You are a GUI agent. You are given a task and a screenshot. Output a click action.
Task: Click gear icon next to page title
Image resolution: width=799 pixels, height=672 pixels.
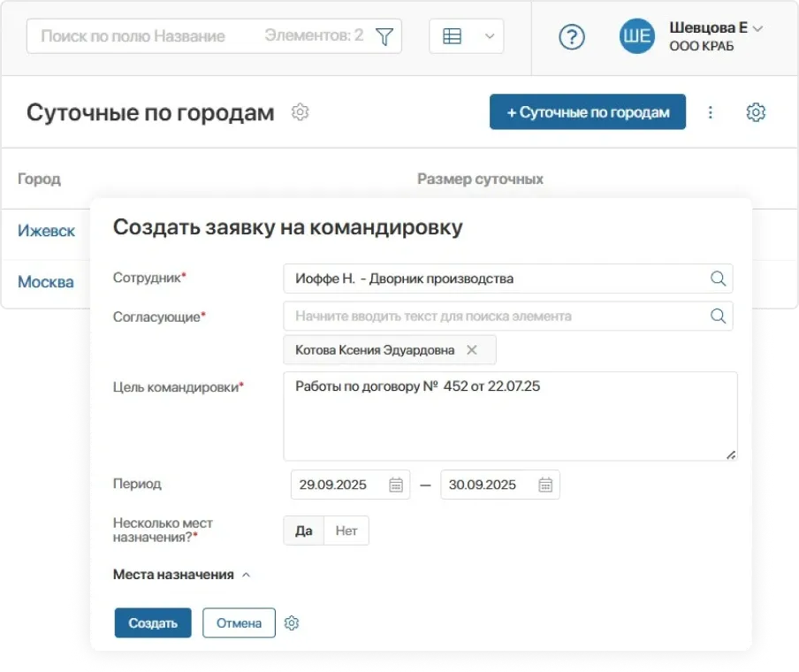pyautogui.click(x=301, y=112)
